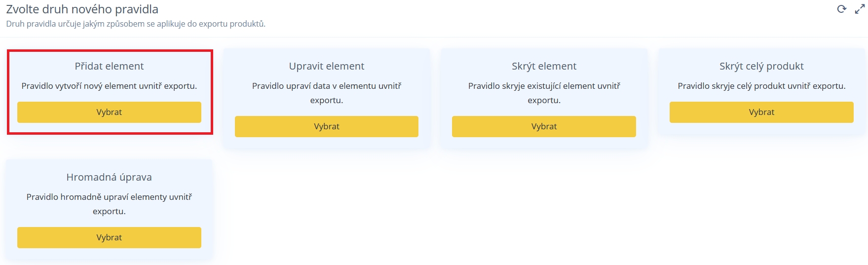This screenshot has height=265, width=868.
Task: Click the Upravit element card title
Action: (x=327, y=66)
